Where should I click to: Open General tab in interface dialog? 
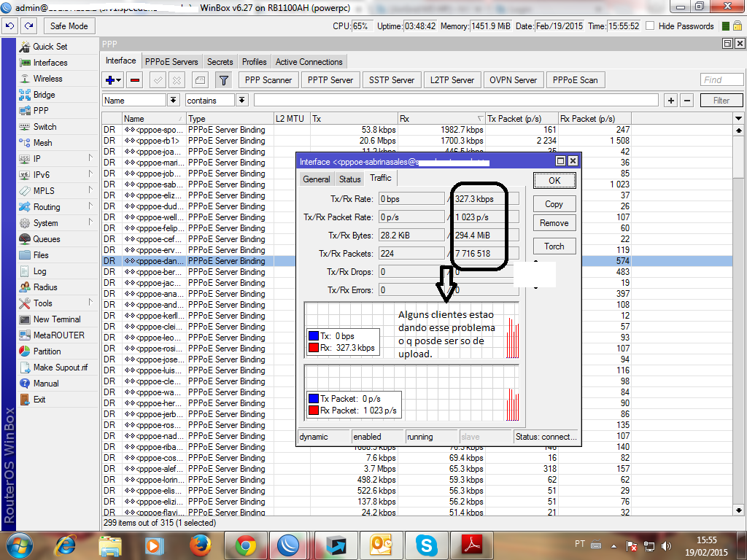click(317, 179)
